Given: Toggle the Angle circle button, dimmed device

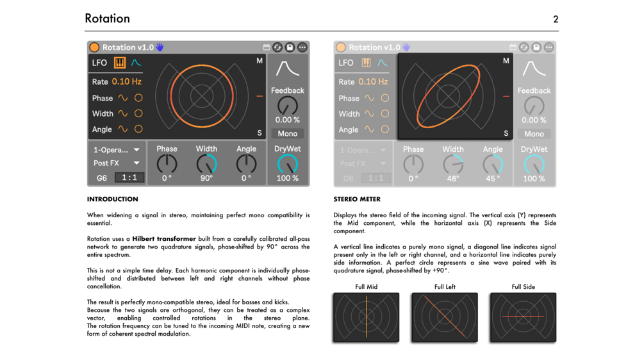Looking at the screenshot, I should [385, 129].
